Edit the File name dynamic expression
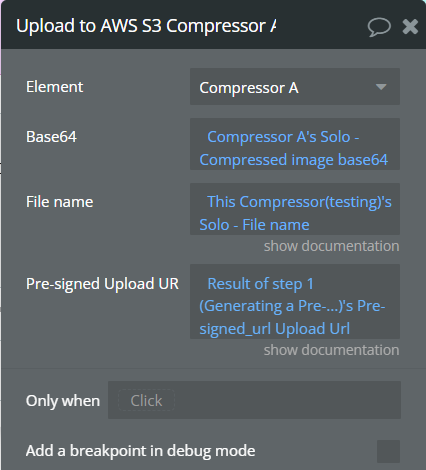426x470 pixels. (295, 209)
